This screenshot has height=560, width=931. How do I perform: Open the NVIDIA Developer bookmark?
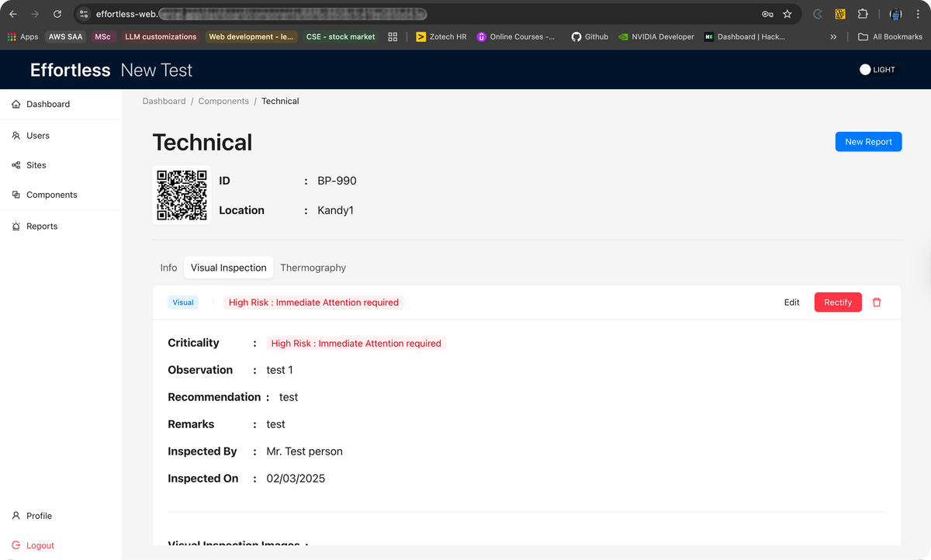pos(656,36)
